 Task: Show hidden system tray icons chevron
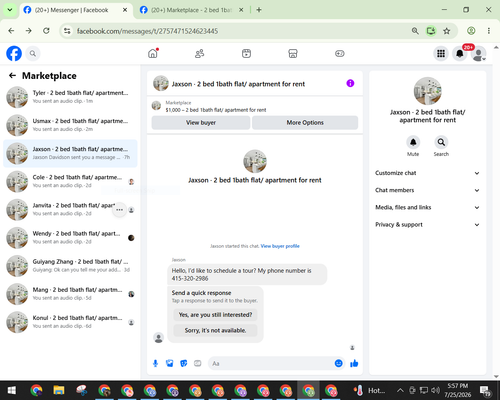point(400,390)
